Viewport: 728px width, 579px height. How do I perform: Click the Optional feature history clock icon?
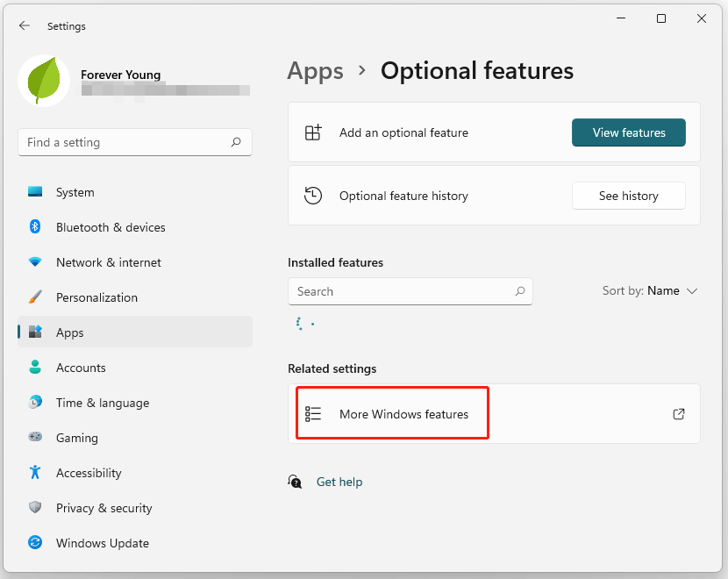click(313, 196)
